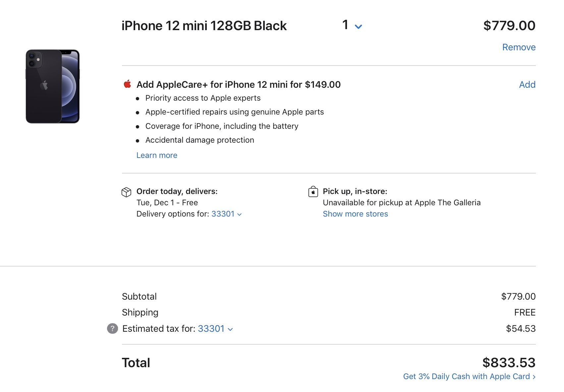The width and height of the screenshot is (564, 392).
Task: Open iPhone 12 mini 128GB Black title
Action: [204, 26]
